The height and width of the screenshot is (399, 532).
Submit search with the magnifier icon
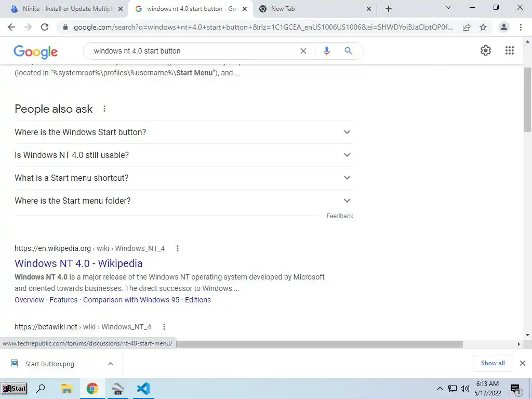coord(348,51)
